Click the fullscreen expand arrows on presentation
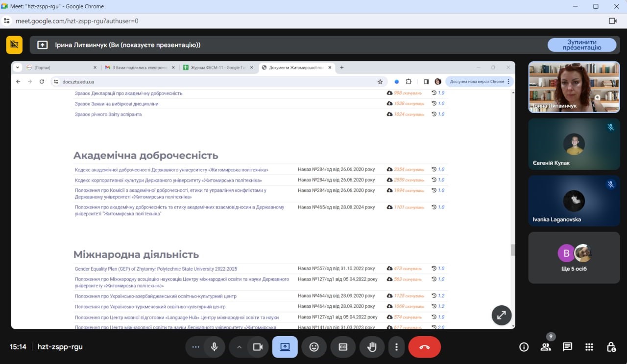 502,316
